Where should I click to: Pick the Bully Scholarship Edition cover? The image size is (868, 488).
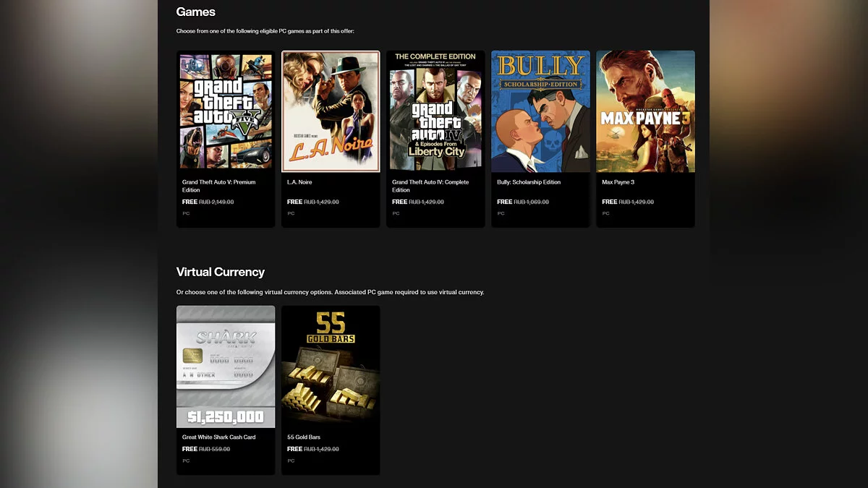(x=540, y=111)
